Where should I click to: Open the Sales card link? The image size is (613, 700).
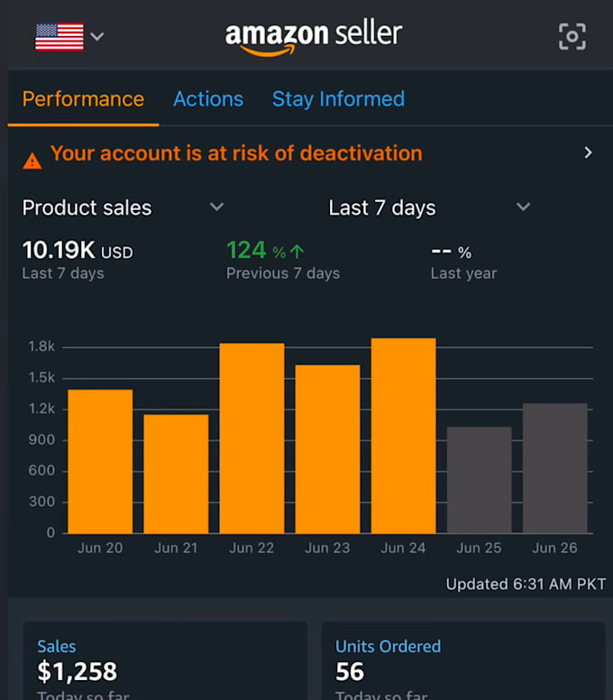pyautogui.click(x=57, y=647)
